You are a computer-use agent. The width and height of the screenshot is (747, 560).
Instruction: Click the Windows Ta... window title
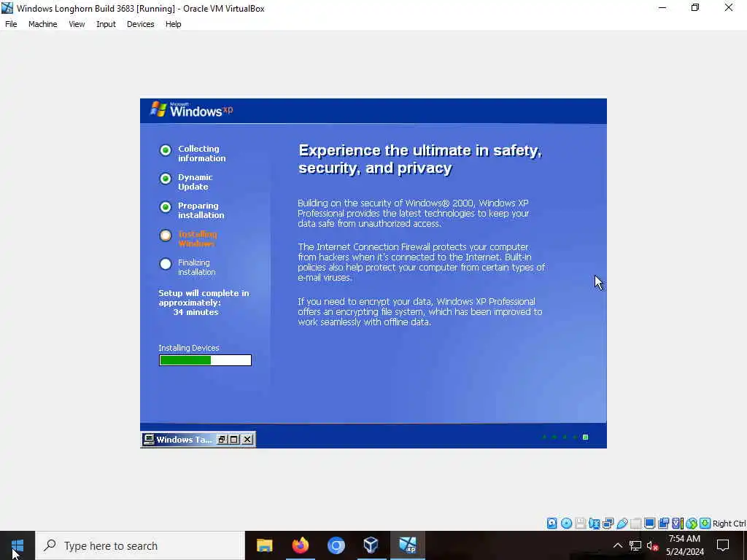click(x=184, y=440)
